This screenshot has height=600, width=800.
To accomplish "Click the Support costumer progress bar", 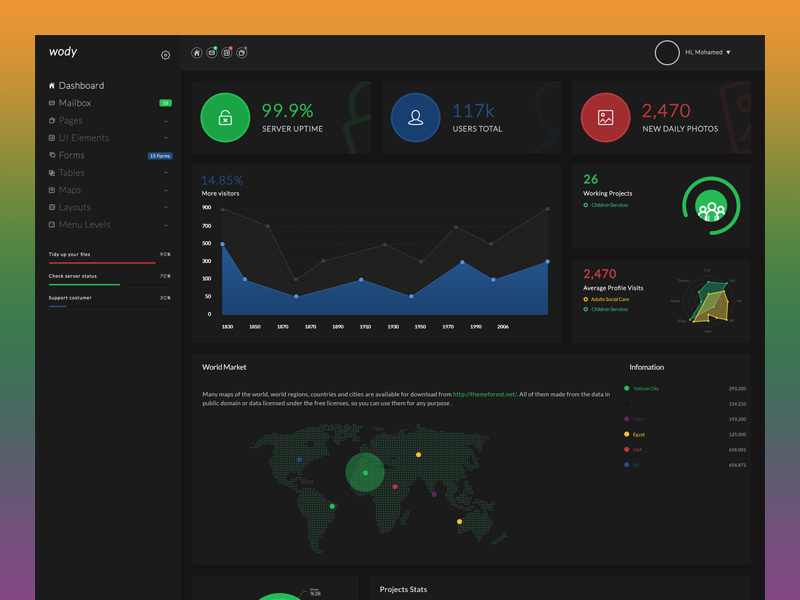I will point(110,306).
